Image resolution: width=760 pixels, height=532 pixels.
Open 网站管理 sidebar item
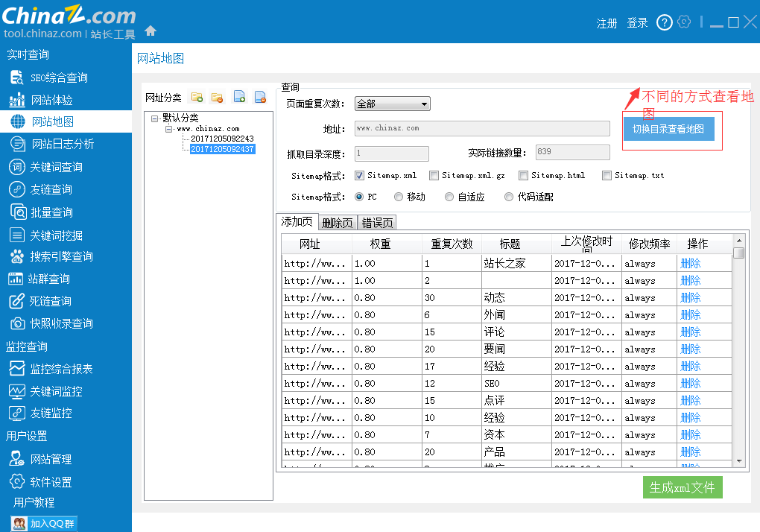[40, 459]
